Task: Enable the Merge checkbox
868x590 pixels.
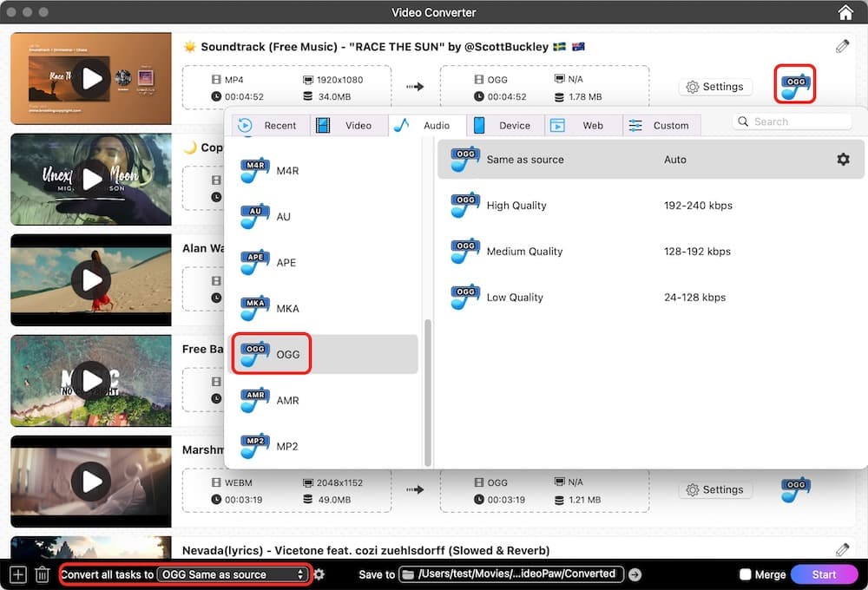Action: (x=744, y=574)
